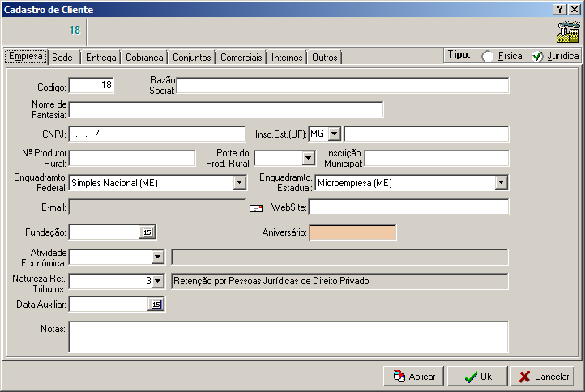Open the Fundação calendar date picker
Image resolution: width=585 pixels, height=392 pixels.
point(147,232)
